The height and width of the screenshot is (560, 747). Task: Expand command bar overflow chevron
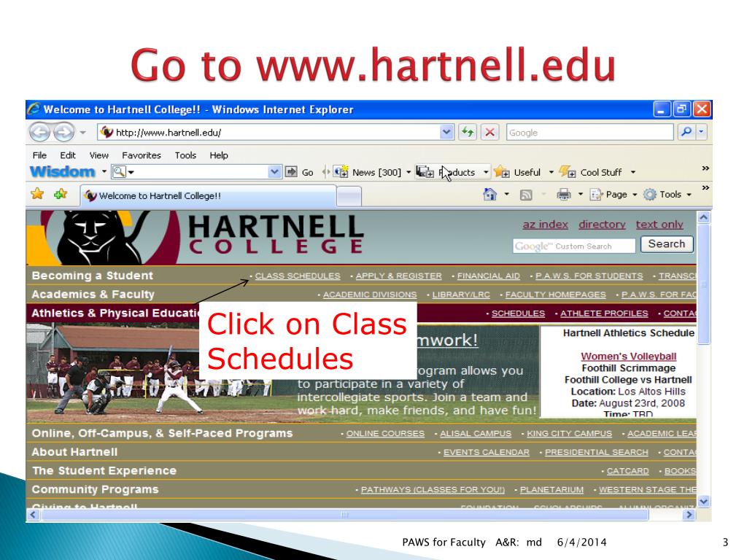[x=705, y=188]
